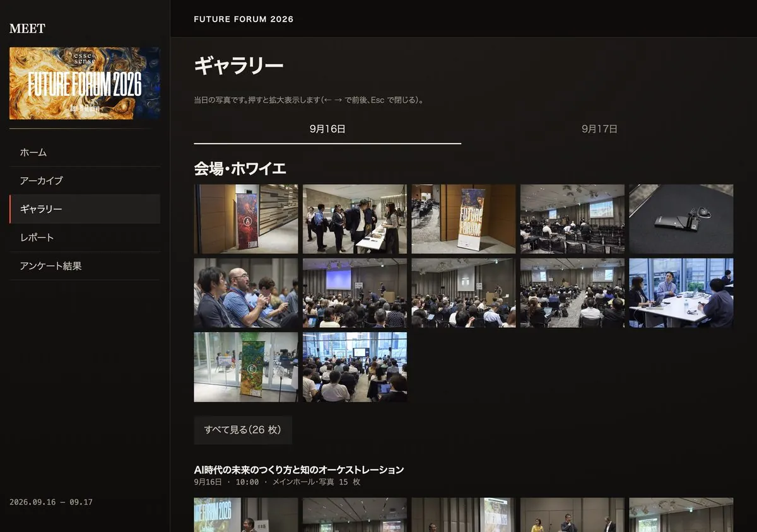
Task: Click the 会場・ホワイエ section heading
Action: 240,169
